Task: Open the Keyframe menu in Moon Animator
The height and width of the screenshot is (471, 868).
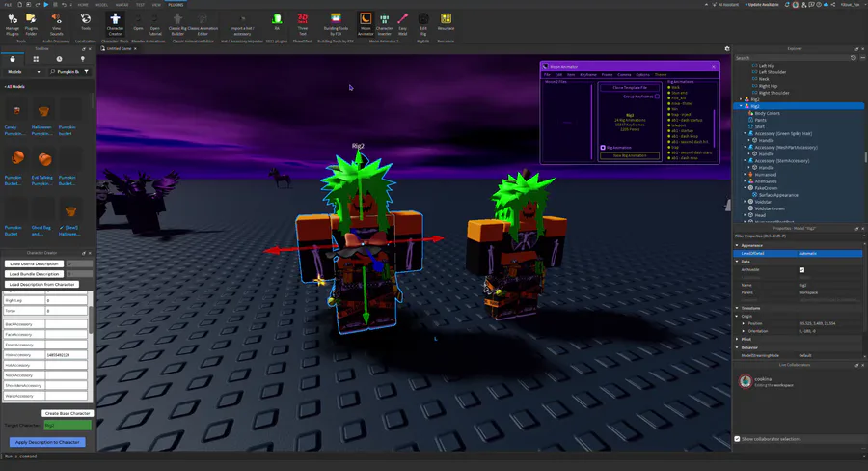Action: (x=588, y=75)
